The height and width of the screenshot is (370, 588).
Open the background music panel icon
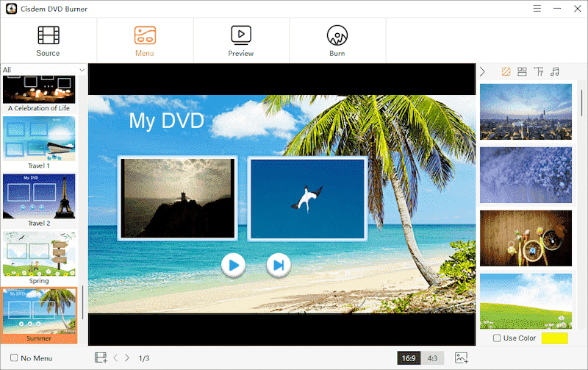[555, 71]
